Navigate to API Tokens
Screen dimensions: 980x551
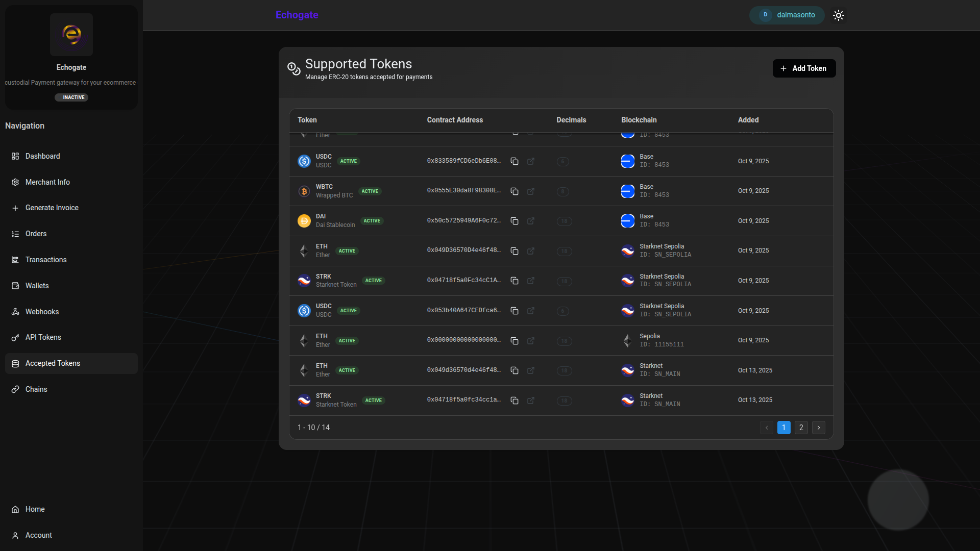click(x=43, y=337)
